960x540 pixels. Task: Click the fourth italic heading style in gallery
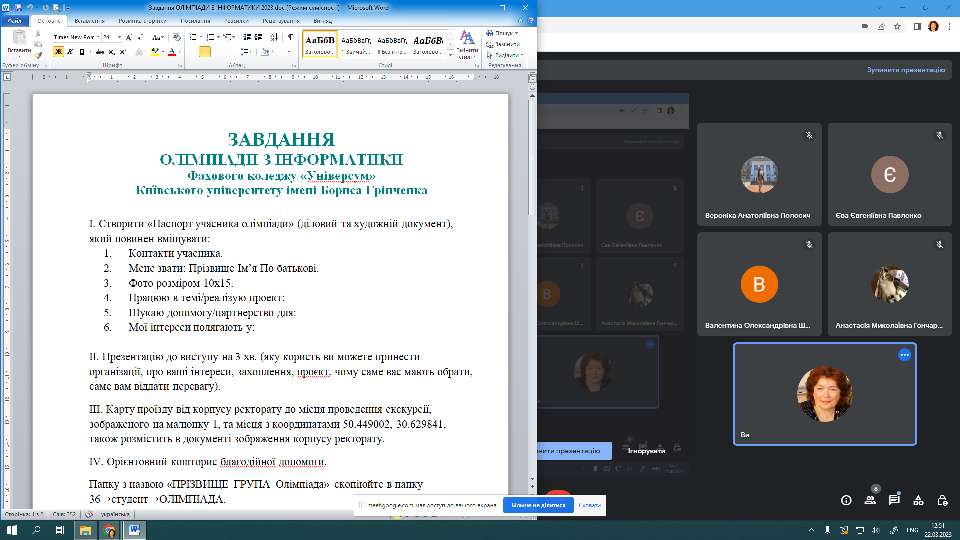point(427,44)
